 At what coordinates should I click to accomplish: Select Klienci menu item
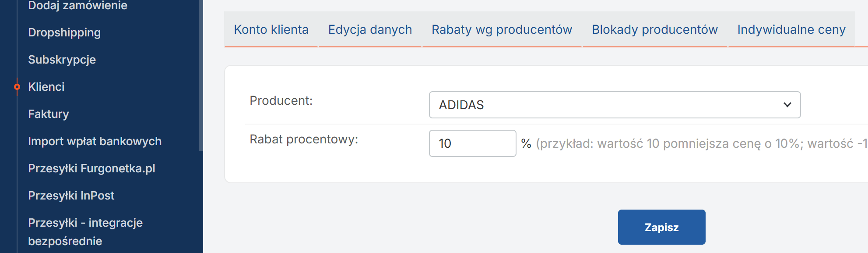click(x=46, y=87)
